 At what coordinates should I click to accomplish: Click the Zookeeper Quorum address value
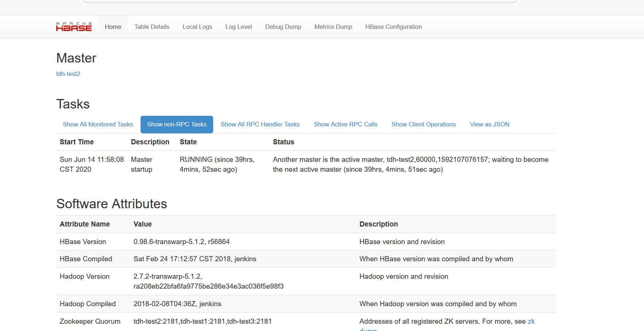(x=202, y=321)
